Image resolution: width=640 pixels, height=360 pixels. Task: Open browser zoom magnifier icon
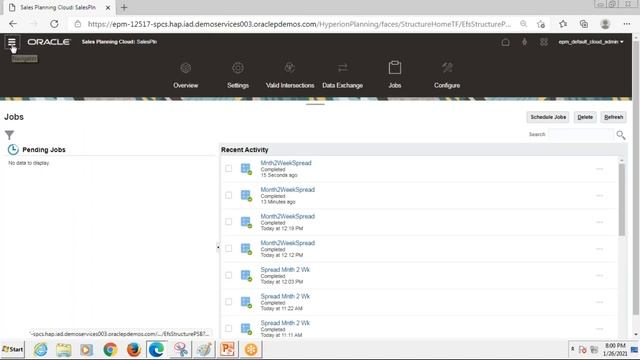pos(523,24)
